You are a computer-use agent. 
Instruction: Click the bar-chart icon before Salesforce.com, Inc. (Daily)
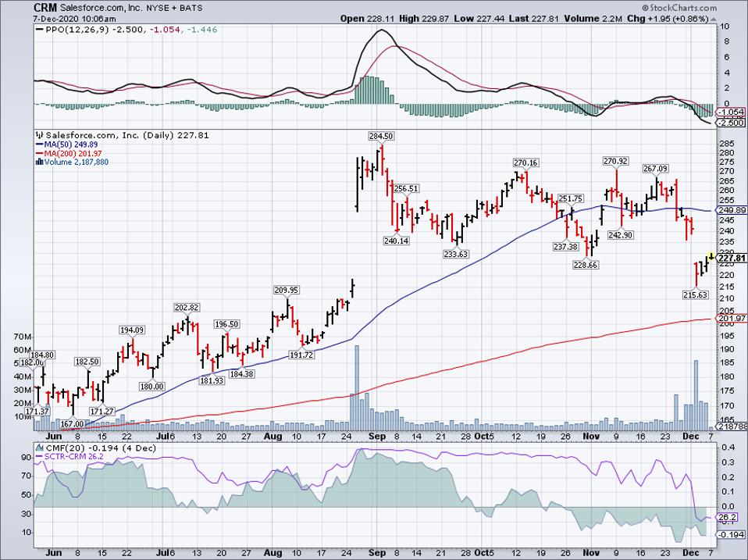tap(40, 135)
